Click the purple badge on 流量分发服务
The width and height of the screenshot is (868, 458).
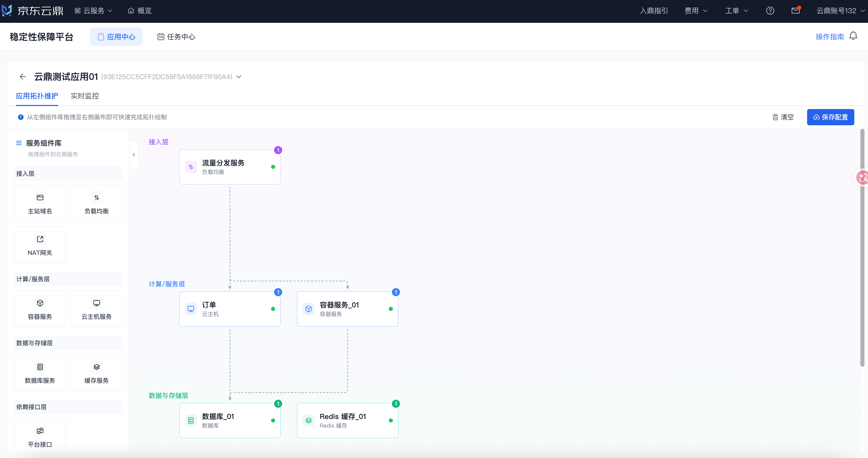(278, 150)
